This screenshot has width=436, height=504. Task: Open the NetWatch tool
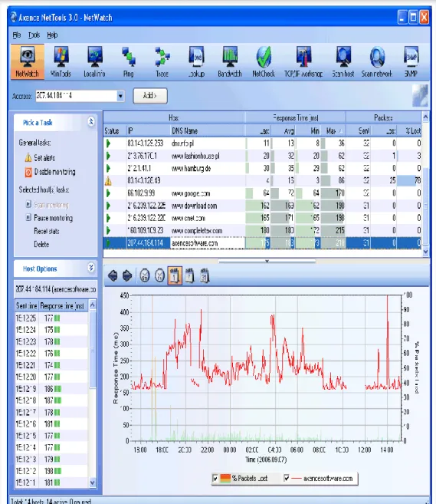tap(27, 62)
